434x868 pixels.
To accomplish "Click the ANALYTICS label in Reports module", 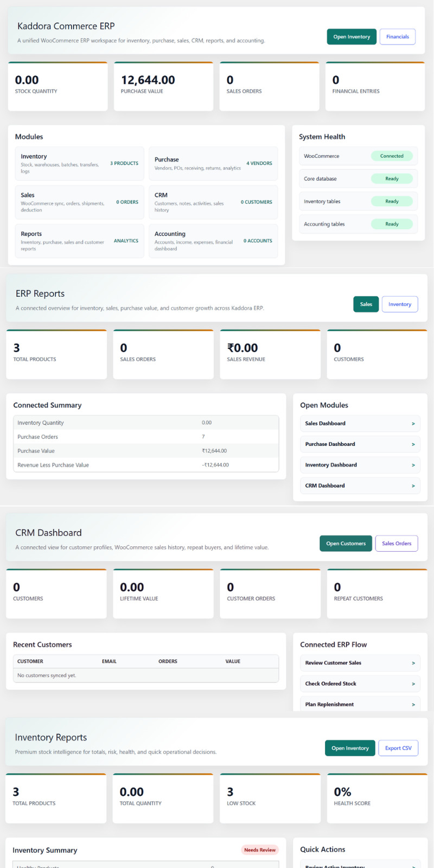I will coord(126,241).
